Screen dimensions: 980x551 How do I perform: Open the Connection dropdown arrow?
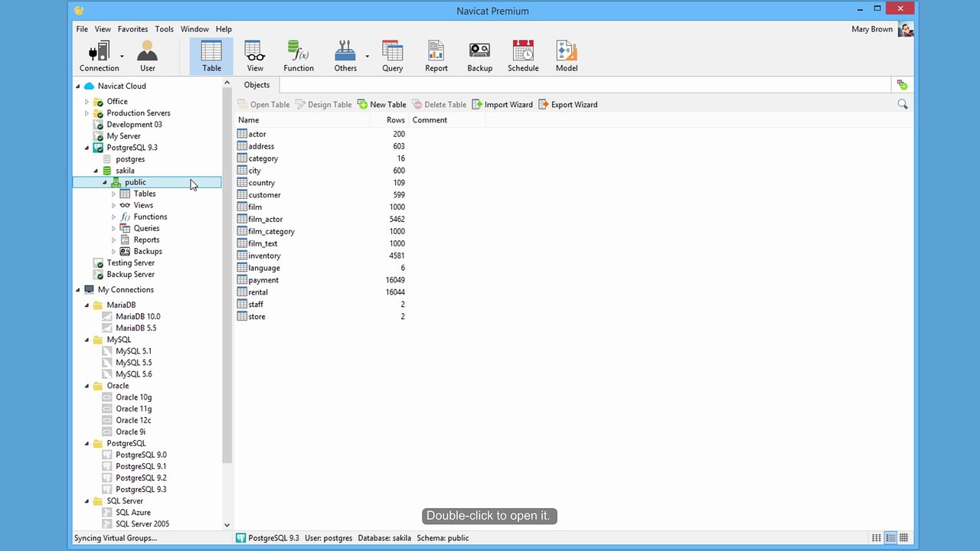point(122,57)
